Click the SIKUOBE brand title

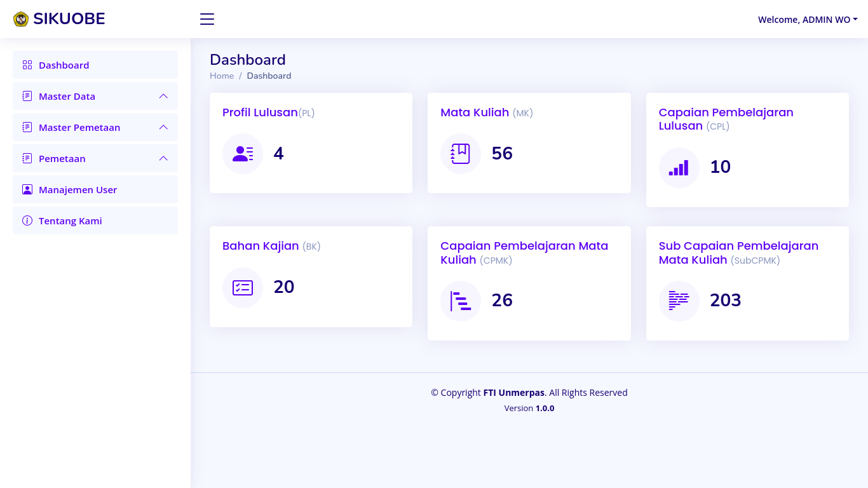69,19
